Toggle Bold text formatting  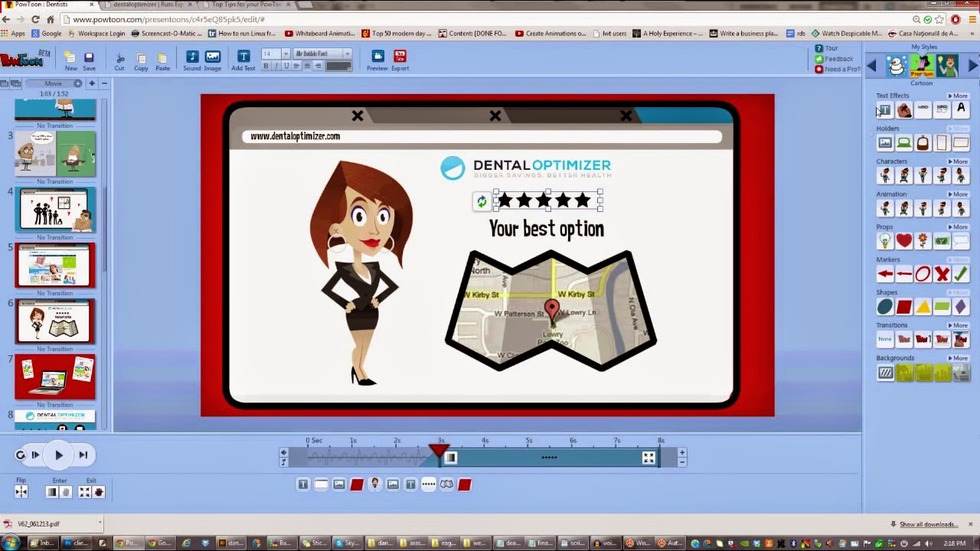[x=266, y=67]
